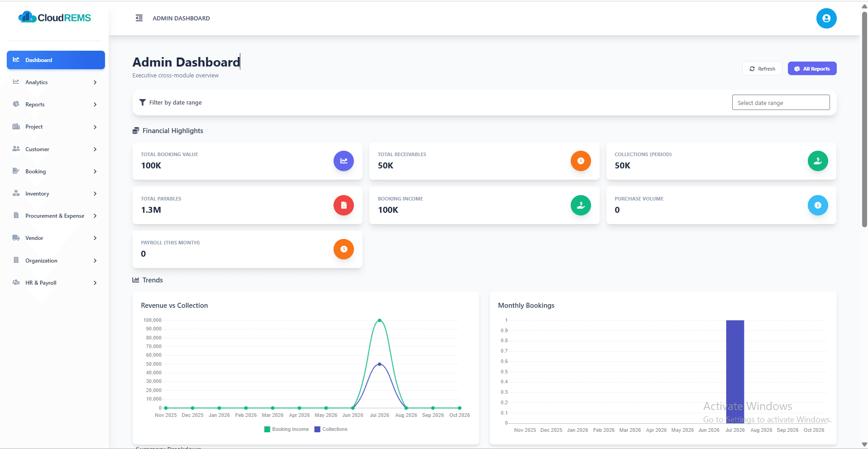Screen dimensions: 868x449
Task: Toggle Collections legend in chart
Action: [x=331, y=429]
